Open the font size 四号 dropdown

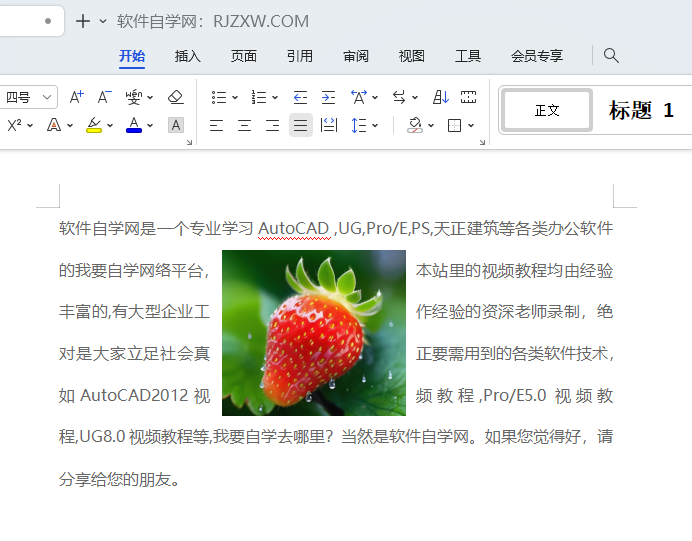(x=28, y=97)
